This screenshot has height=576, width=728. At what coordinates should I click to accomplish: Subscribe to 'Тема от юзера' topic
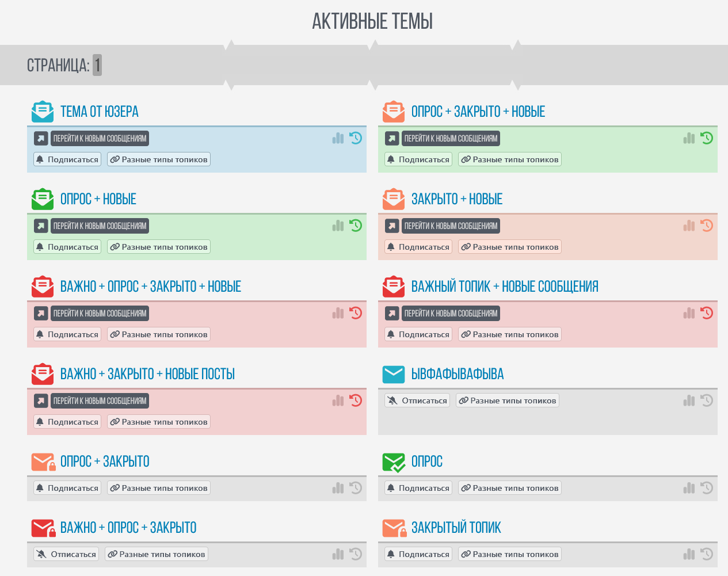pyautogui.click(x=67, y=159)
